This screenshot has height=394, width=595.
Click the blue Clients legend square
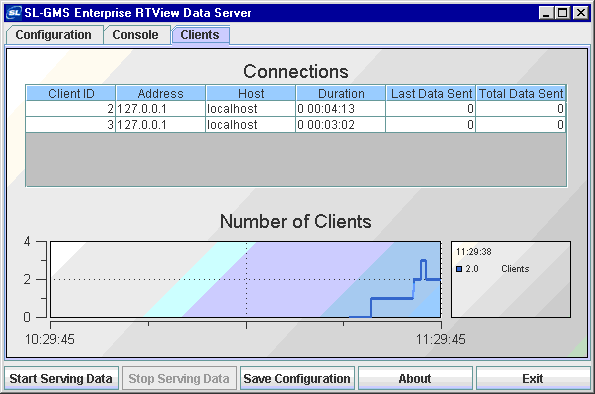[459, 269]
